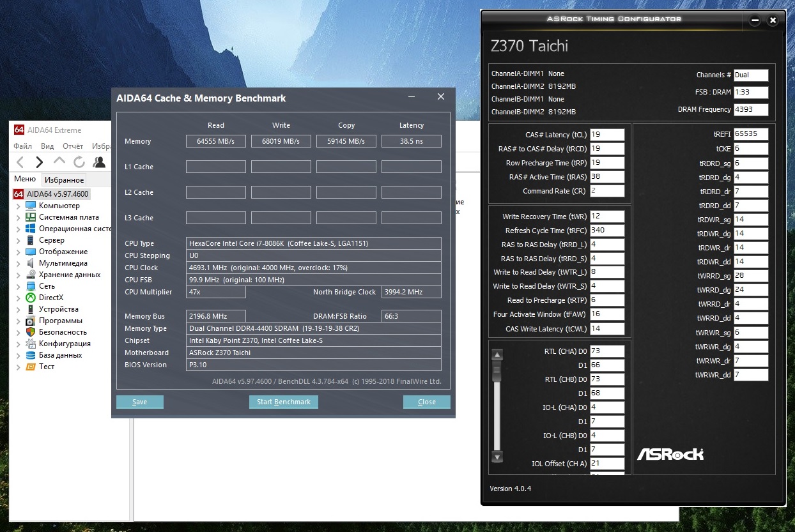Click the AIDA64 forward navigation arrow
Viewport: 795px width, 532px height.
40,162
